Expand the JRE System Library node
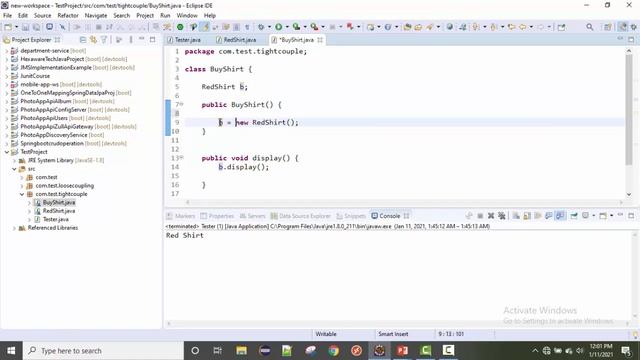 coord(14,160)
